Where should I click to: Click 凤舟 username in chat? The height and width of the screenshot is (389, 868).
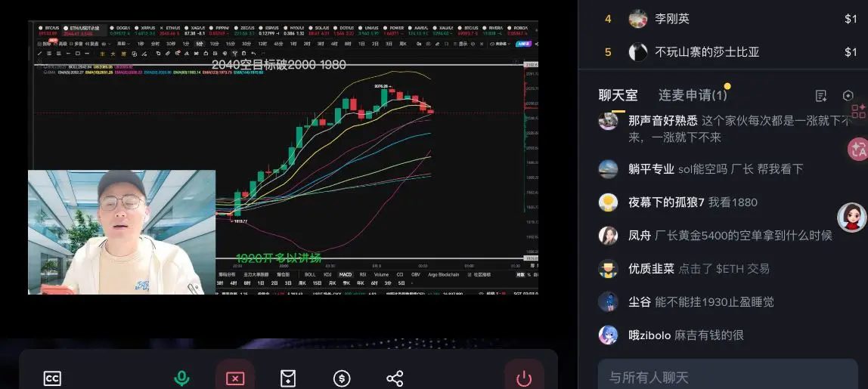[640, 235]
